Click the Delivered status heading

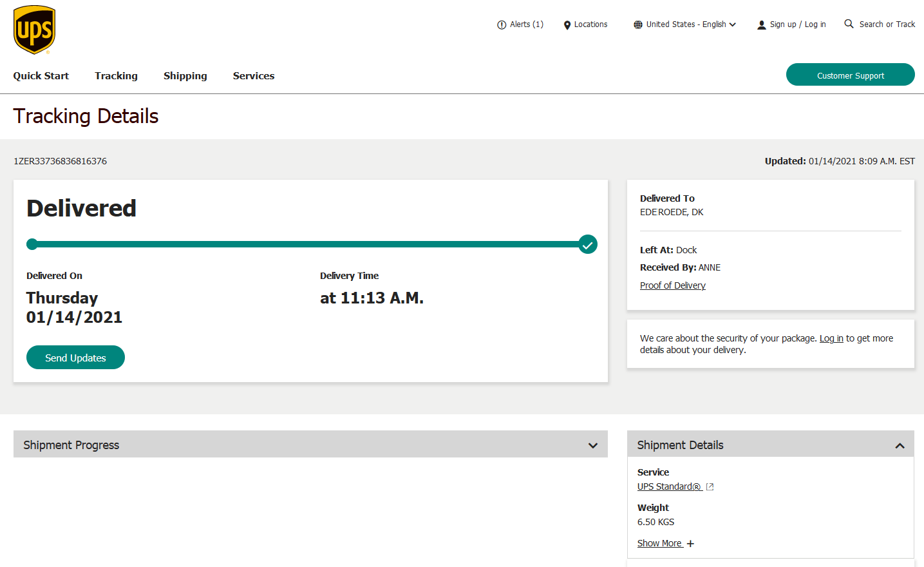[81, 208]
